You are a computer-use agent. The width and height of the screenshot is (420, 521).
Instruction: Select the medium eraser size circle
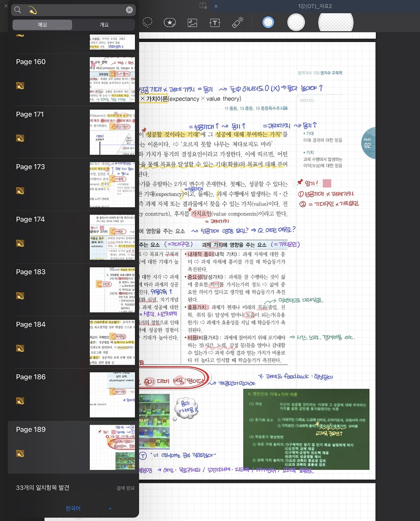tap(296, 22)
